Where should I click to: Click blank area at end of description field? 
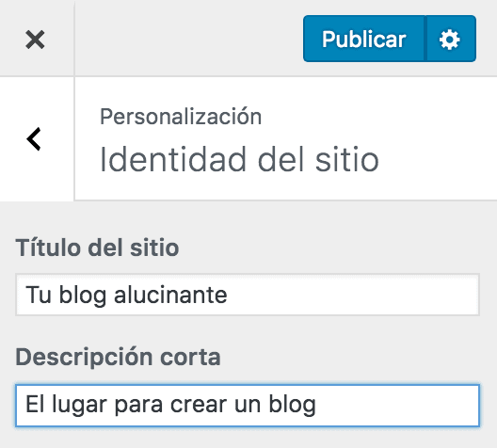(396, 406)
